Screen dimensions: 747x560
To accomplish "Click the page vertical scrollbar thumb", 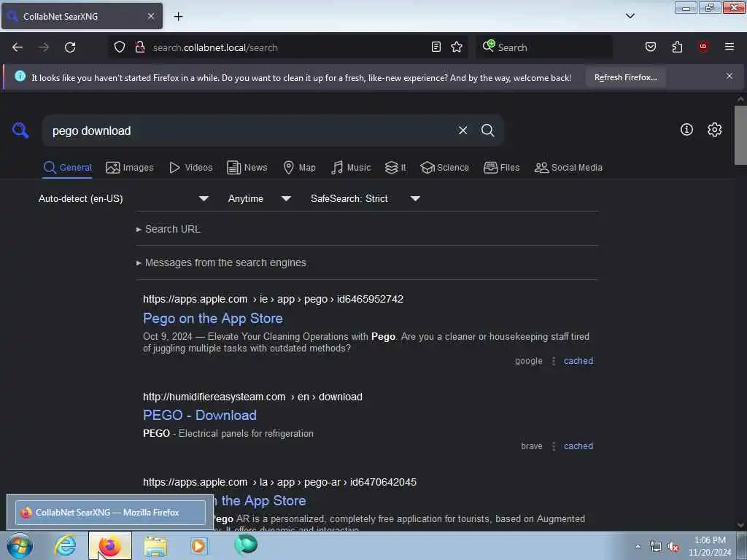I will [740, 135].
